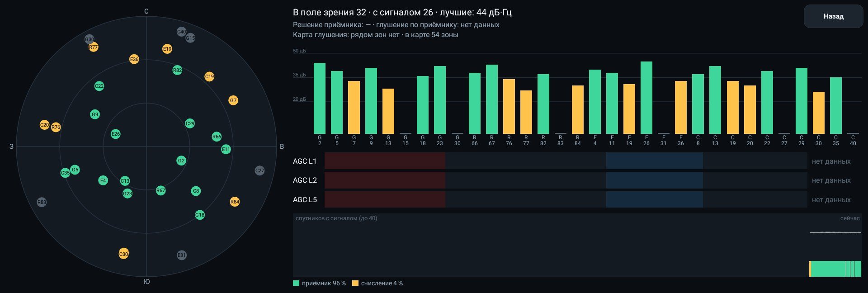Screen dimensions: 868x293
Task: Click the C 35 signal strength bar
Action: click(x=836, y=105)
